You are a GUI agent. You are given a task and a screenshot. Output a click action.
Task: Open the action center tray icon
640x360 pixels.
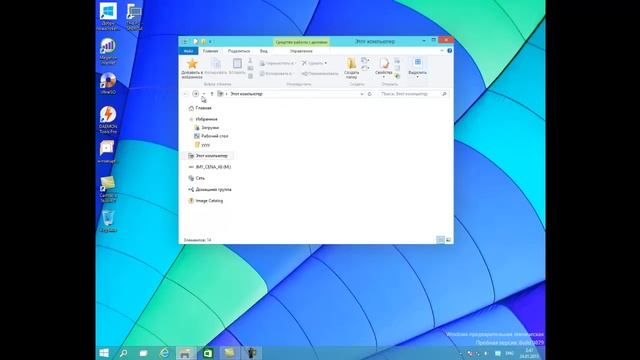point(498,353)
